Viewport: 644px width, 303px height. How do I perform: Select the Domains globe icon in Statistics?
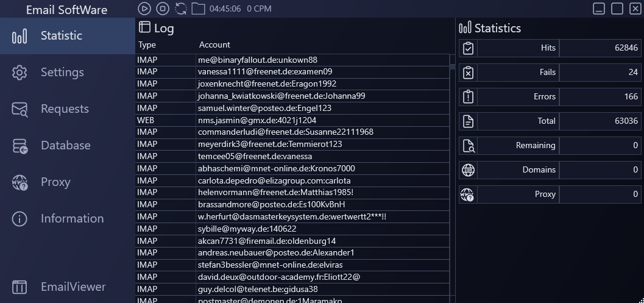click(x=468, y=170)
